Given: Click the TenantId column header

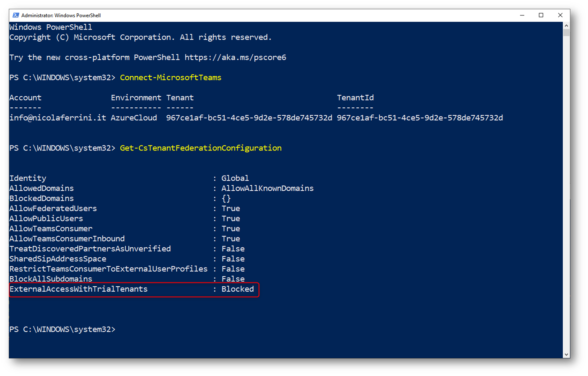Looking at the screenshot, I should point(355,98).
